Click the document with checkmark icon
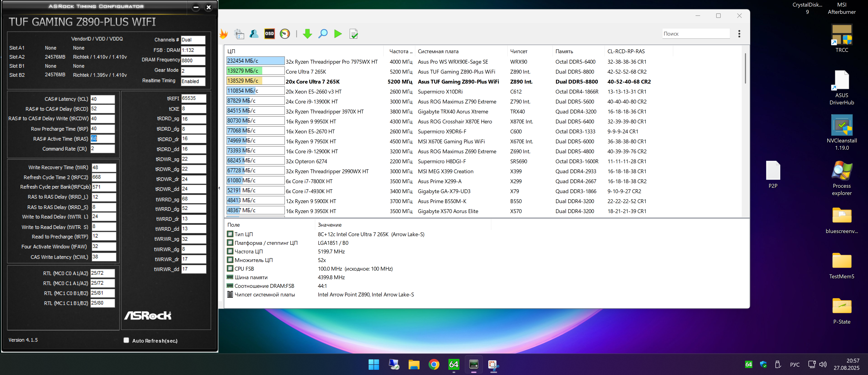This screenshot has width=868, height=375. tap(353, 34)
